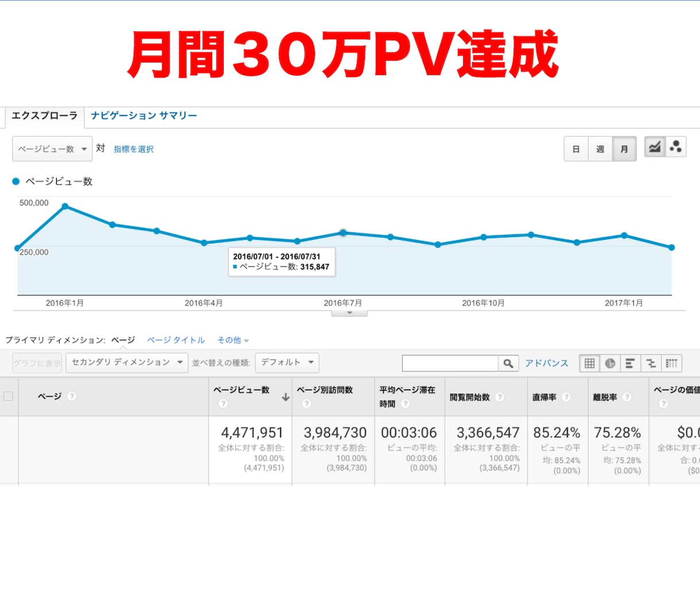Sort by 平均ページ滞在時間 column header
This screenshot has width=700, height=594.
407,397
